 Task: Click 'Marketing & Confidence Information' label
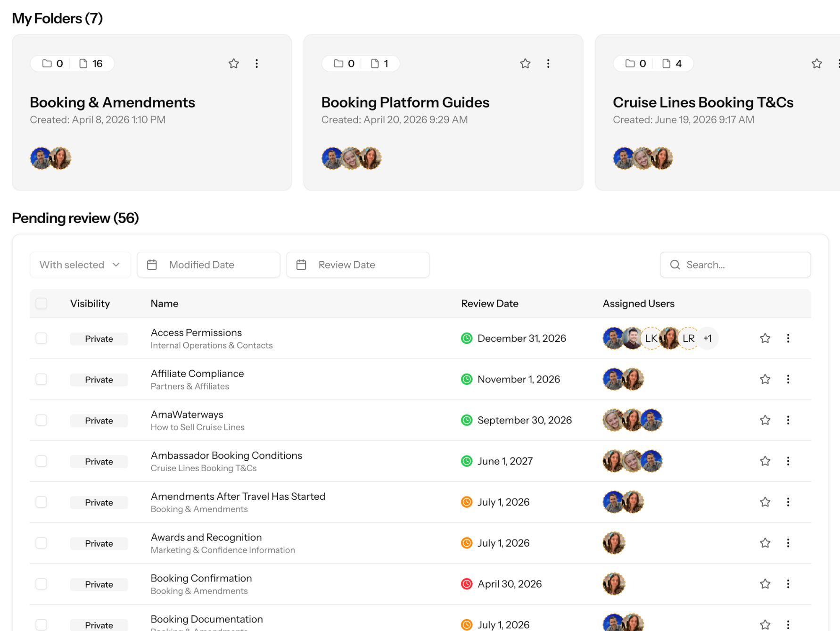222,550
